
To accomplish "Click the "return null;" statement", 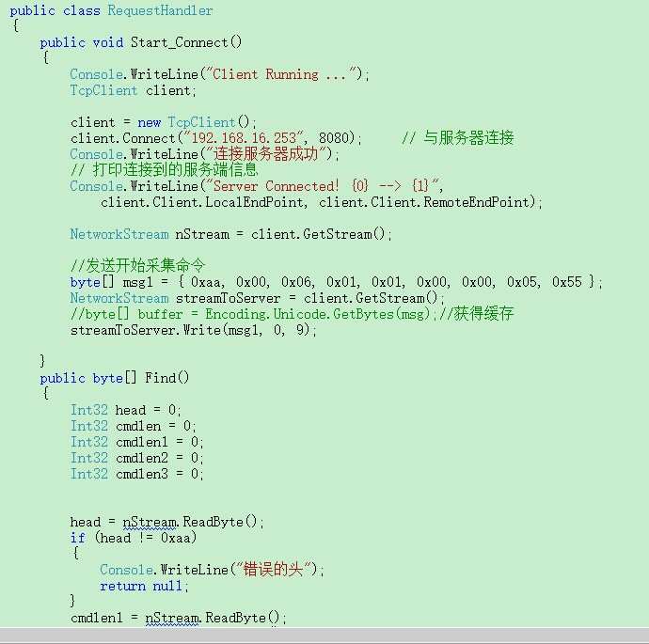I will click(x=144, y=586).
